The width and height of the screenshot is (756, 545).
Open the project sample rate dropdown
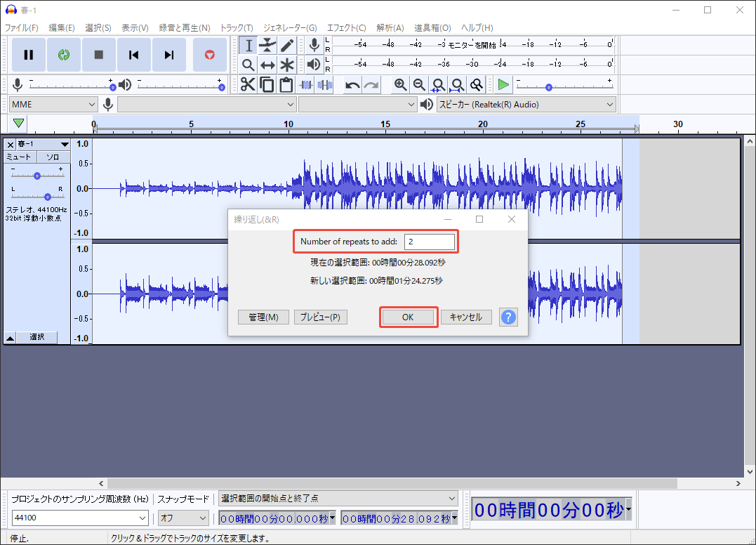coord(79,517)
